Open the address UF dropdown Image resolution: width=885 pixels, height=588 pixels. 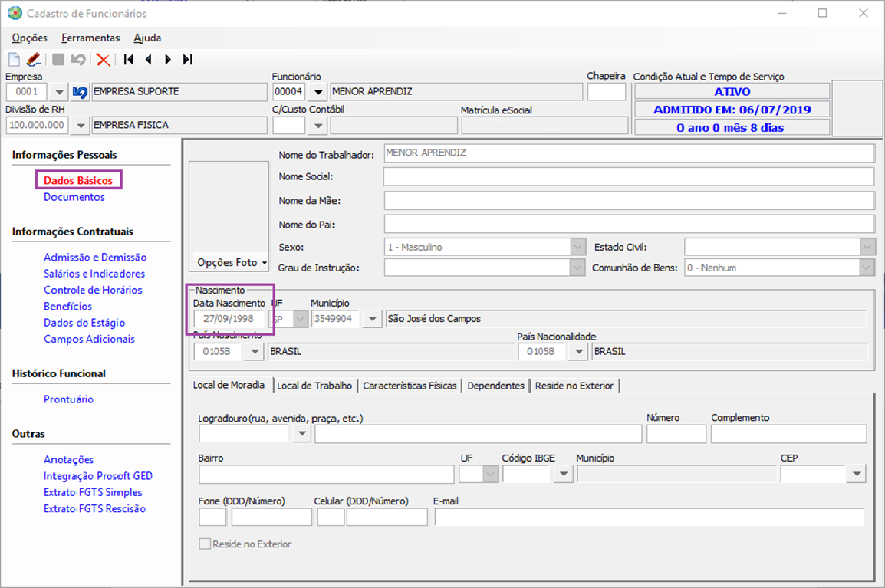click(491, 474)
